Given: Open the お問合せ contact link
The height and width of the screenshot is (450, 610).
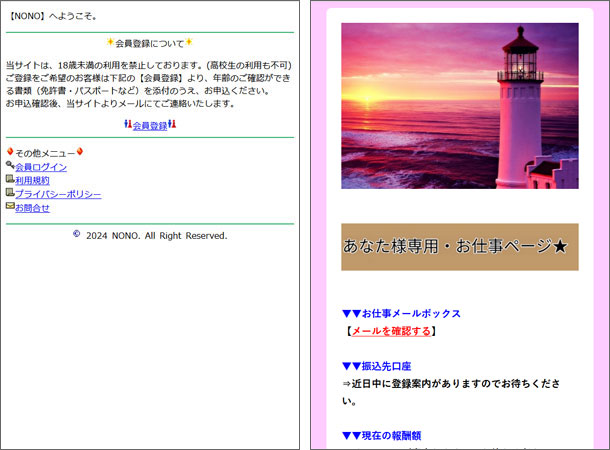Looking at the screenshot, I should point(32,208).
